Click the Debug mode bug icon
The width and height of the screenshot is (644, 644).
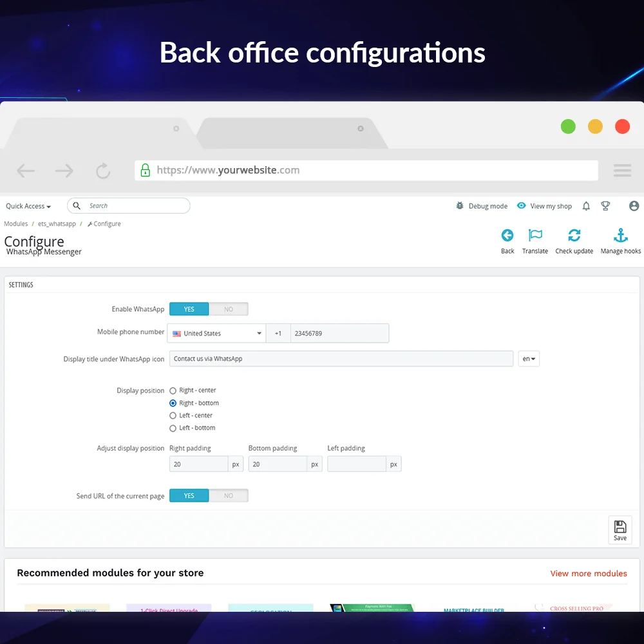(460, 206)
